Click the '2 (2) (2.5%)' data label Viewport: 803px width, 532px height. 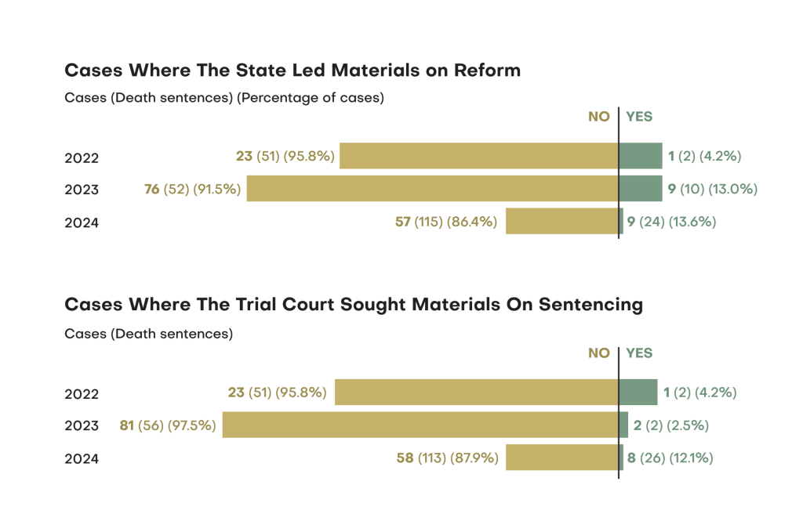[671, 425]
